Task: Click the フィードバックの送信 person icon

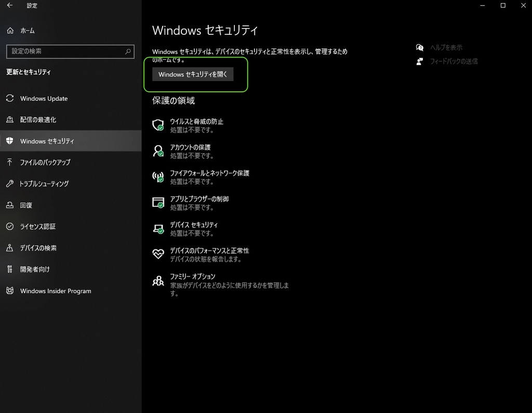Action: click(420, 61)
